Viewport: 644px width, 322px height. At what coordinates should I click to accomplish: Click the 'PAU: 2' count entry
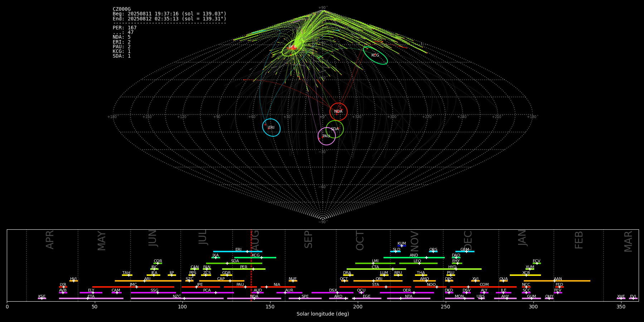[122, 47]
